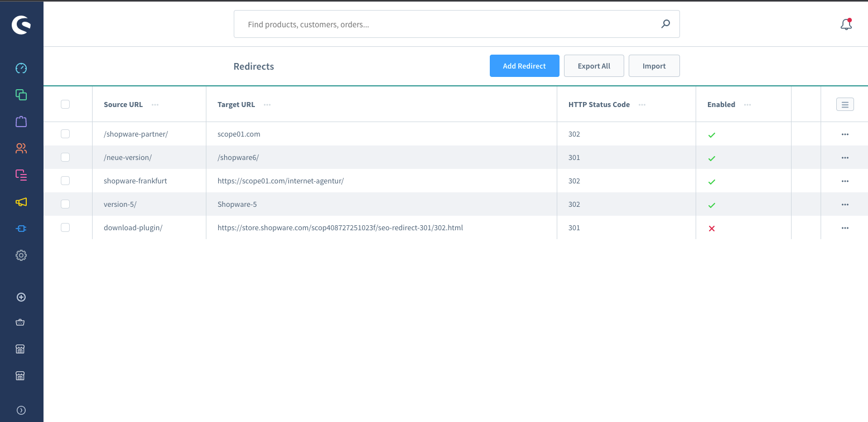Open Target URL column options menu

pyautogui.click(x=267, y=105)
